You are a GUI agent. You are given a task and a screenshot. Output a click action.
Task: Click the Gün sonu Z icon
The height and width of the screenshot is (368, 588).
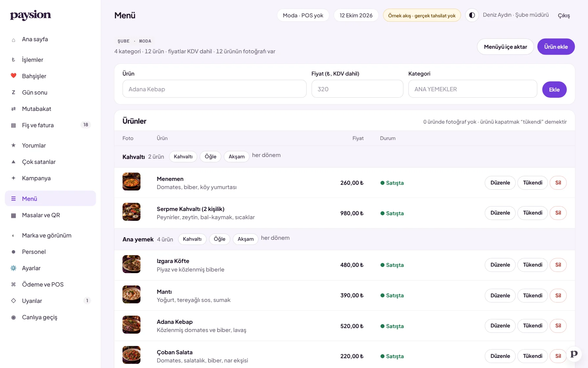[13, 93]
